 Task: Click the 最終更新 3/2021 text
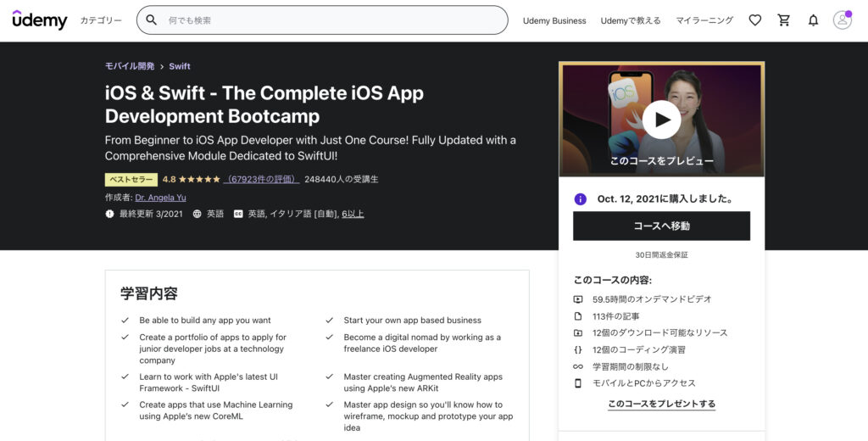151,214
